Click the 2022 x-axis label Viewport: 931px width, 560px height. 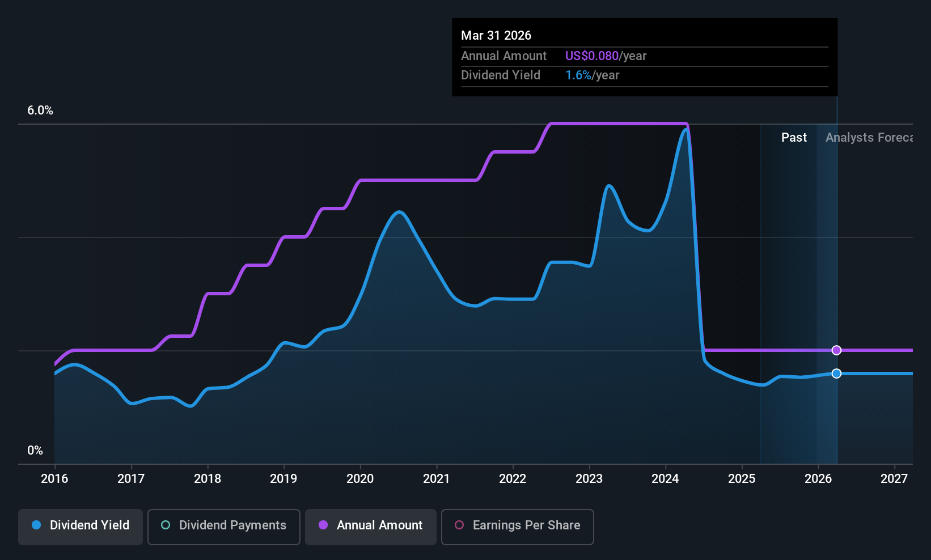coord(513,479)
